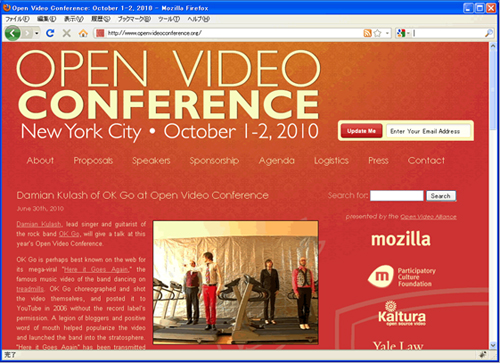
Task: Bookmark this page with the star
Action: click(377, 33)
